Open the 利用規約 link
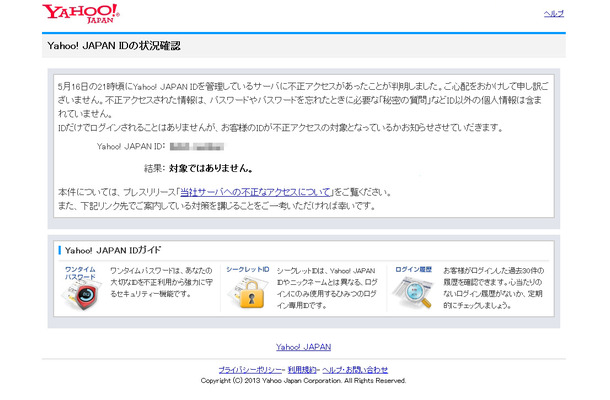This screenshot has height=400, width=610. (302, 370)
